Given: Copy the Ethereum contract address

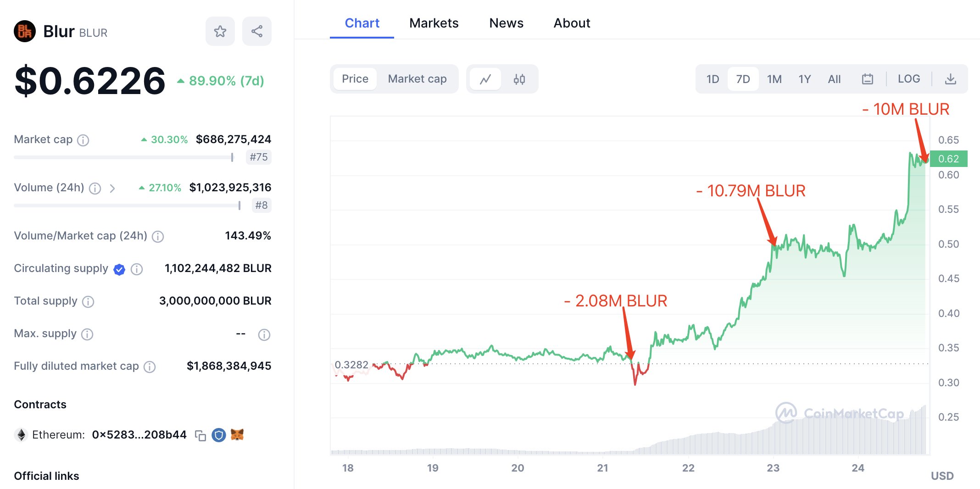Looking at the screenshot, I should 200,435.
